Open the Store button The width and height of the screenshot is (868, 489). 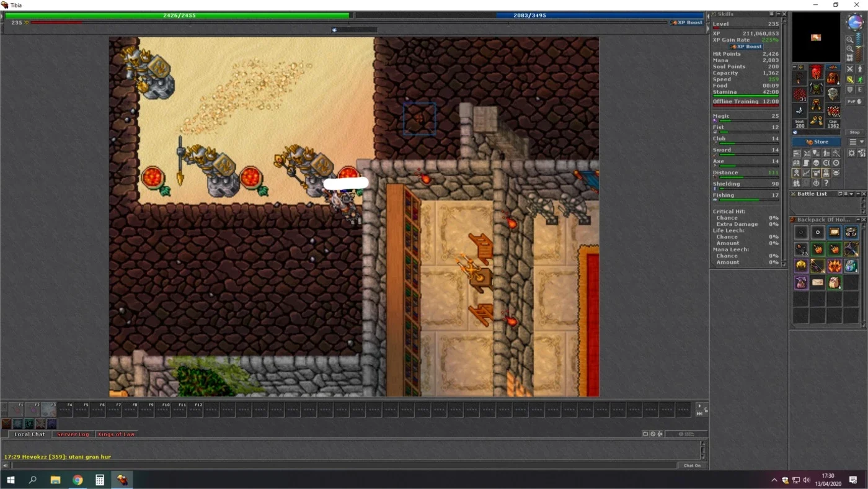click(x=817, y=142)
